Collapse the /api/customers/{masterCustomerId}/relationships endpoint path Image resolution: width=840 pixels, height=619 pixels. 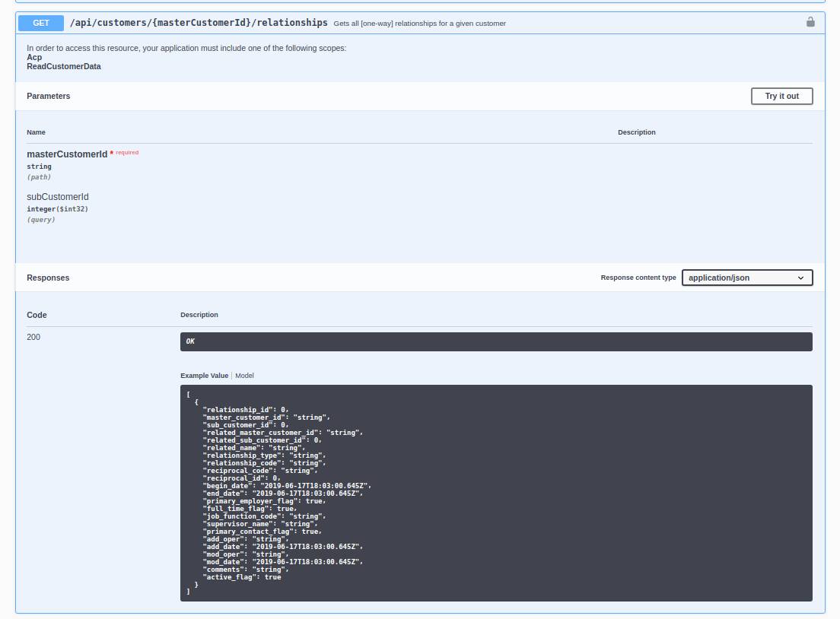point(199,23)
